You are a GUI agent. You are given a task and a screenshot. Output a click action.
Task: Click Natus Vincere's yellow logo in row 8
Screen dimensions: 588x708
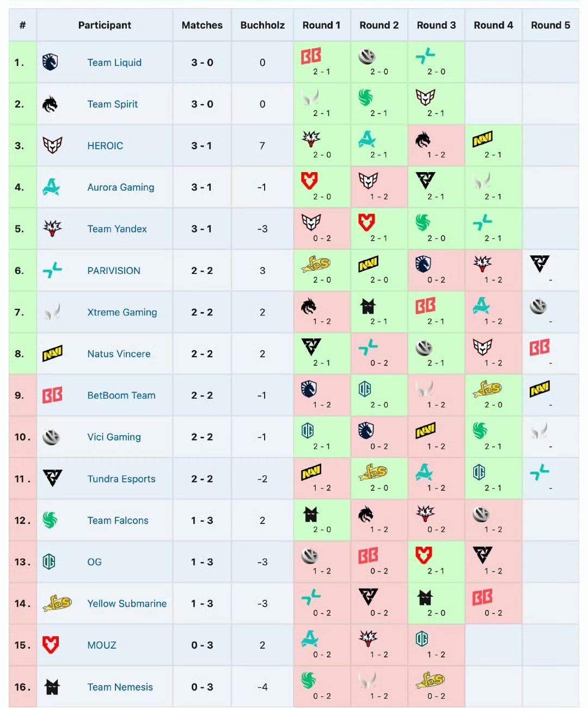click(52, 354)
